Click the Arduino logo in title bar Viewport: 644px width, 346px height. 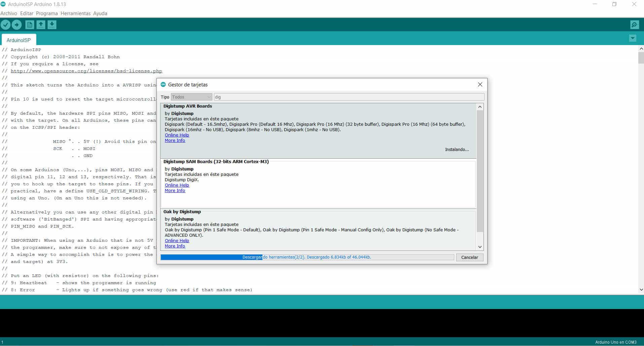(x=3, y=4)
